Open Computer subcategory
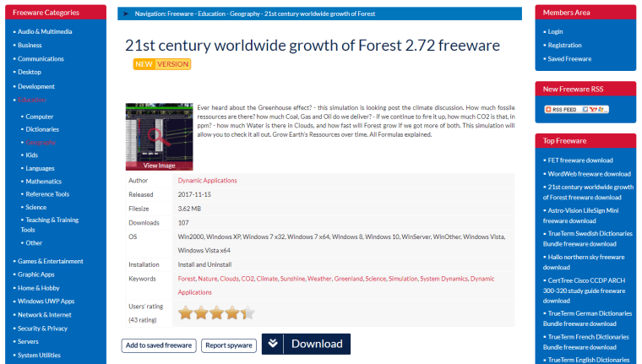 tap(40, 117)
